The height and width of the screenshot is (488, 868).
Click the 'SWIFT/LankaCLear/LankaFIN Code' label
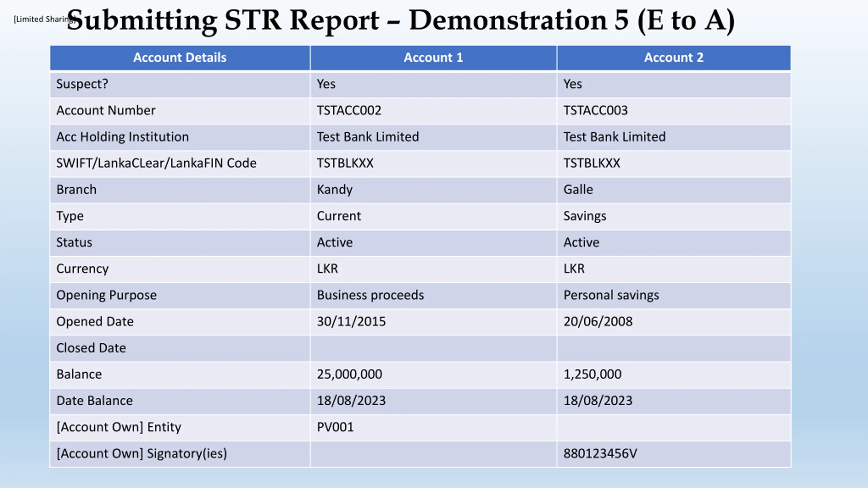(156, 163)
